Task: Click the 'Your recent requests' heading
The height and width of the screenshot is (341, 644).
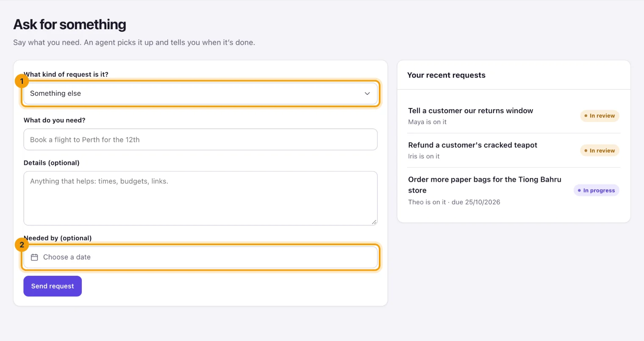Action: 446,75
